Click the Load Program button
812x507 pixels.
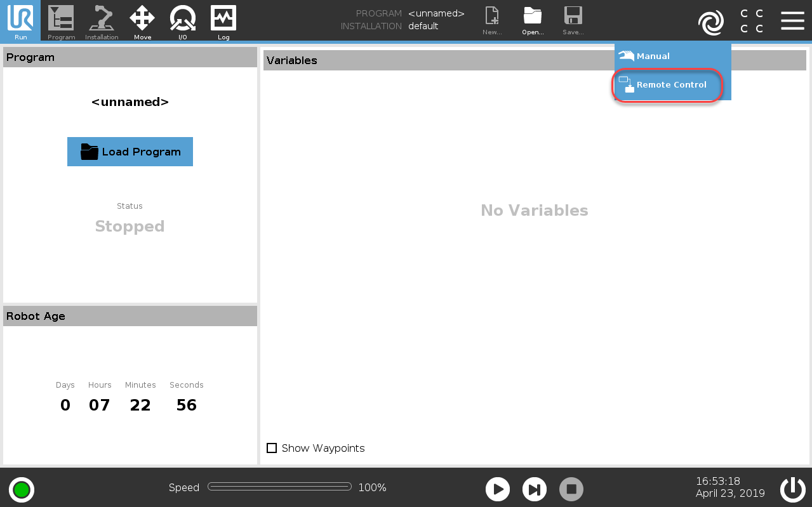(130, 152)
